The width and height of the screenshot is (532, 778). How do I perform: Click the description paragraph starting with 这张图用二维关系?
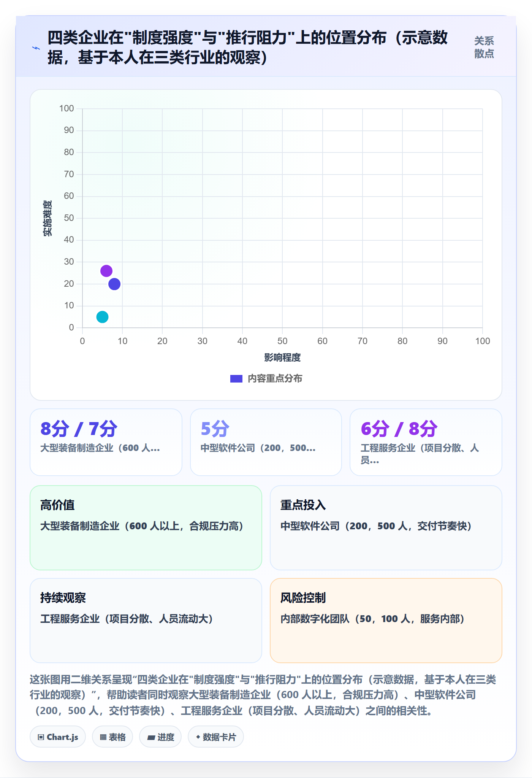click(263, 695)
